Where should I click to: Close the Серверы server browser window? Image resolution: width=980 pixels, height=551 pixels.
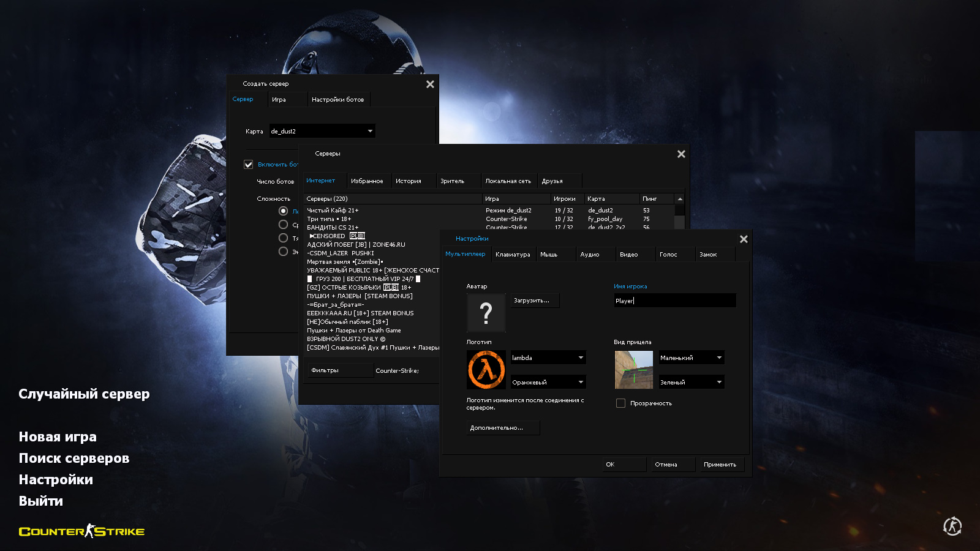click(681, 154)
